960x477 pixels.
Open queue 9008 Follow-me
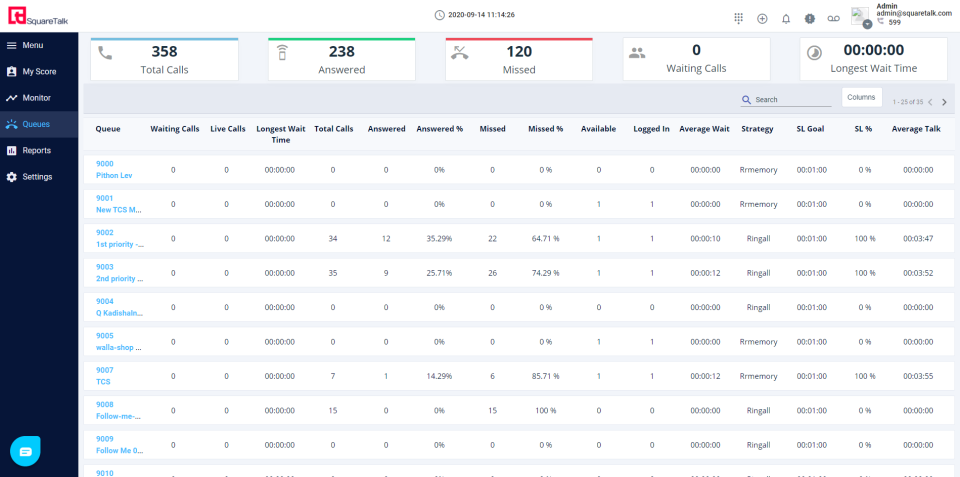click(119, 410)
